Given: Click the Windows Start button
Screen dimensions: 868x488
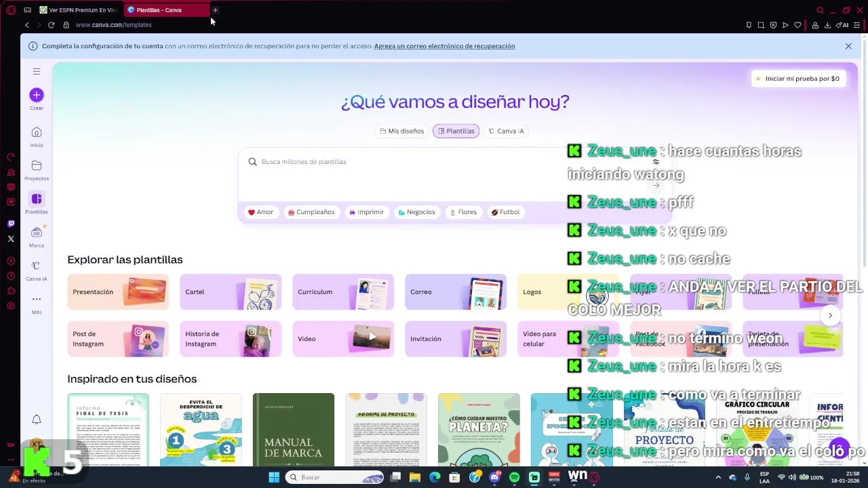Looking at the screenshot, I should pyautogui.click(x=274, y=477).
